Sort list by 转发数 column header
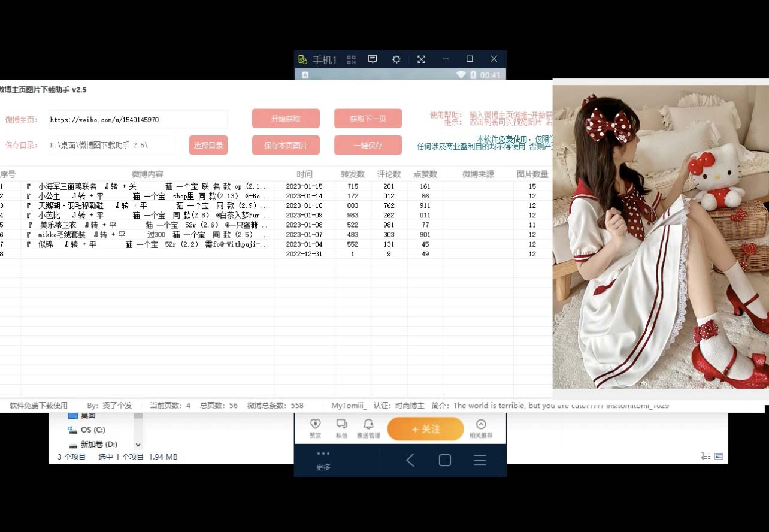This screenshot has width=769, height=532. 353,174
